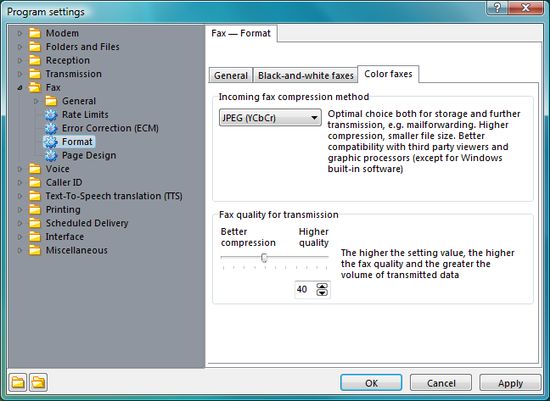The height and width of the screenshot is (401, 550).
Task: Select the Error Correction (ECM) gear icon
Action: (51, 128)
